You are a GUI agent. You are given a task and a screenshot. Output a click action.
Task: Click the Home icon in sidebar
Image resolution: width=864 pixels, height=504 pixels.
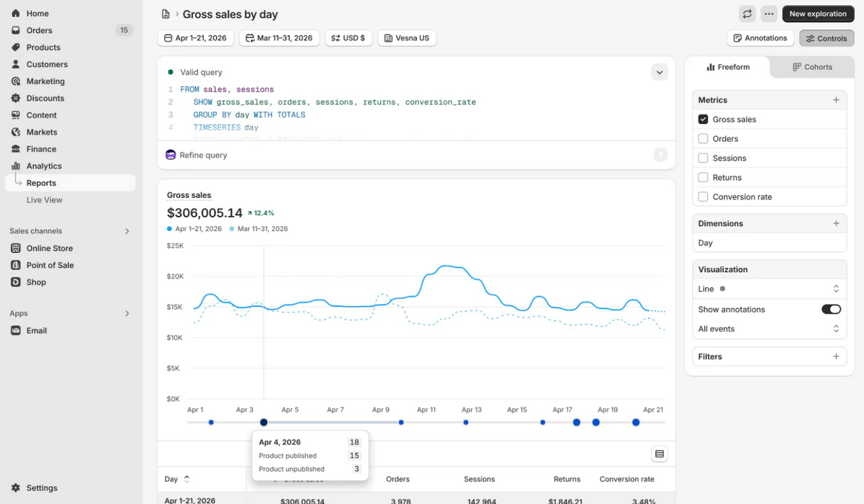click(16, 14)
